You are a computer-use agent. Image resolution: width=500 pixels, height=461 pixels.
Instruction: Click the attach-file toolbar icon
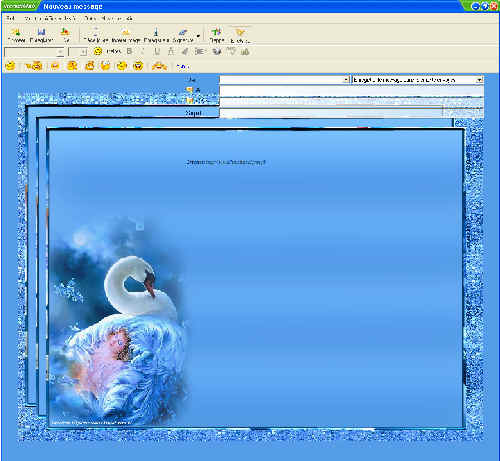[95, 32]
